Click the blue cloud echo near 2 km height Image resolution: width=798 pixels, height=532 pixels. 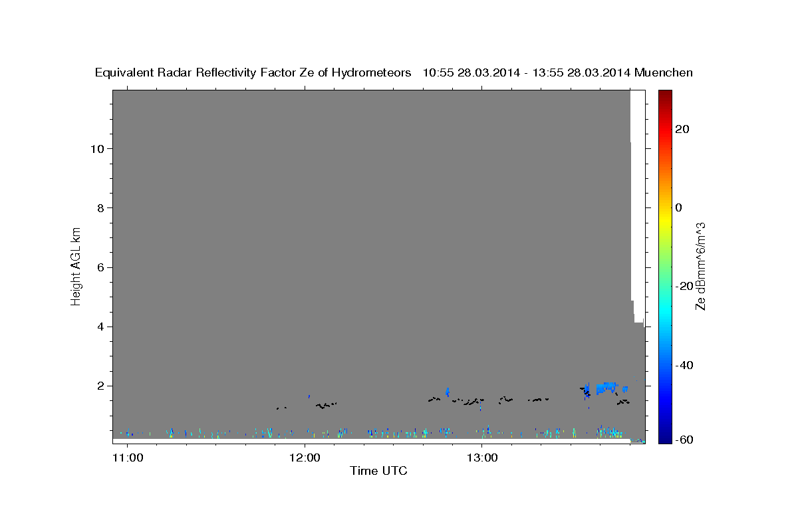[607, 387]
